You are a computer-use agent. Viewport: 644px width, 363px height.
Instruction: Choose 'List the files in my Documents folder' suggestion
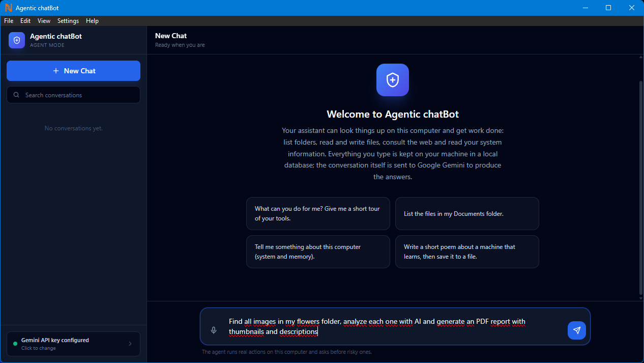[467, 213]
